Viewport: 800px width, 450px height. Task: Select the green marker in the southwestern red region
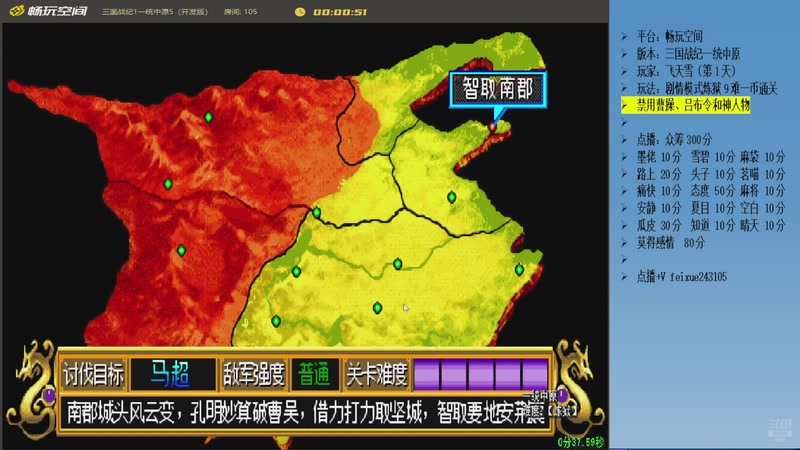pos(181,251)
